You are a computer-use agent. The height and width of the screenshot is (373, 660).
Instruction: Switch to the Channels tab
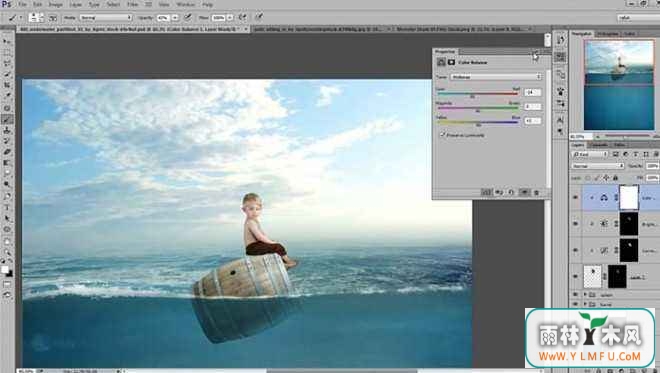[x=599, y=145]
